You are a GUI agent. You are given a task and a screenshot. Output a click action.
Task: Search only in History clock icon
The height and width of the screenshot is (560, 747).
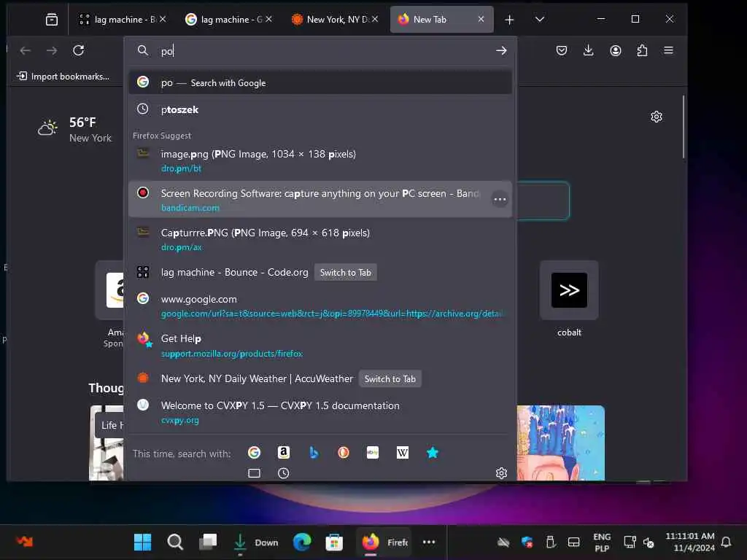pyautogui.click(x=284, y=472)
